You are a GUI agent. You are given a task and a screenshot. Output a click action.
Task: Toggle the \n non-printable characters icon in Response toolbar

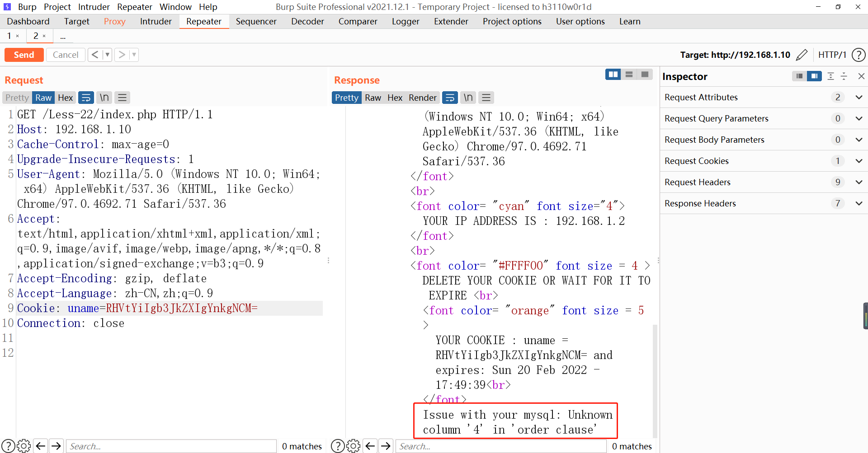tap(468, 97)
